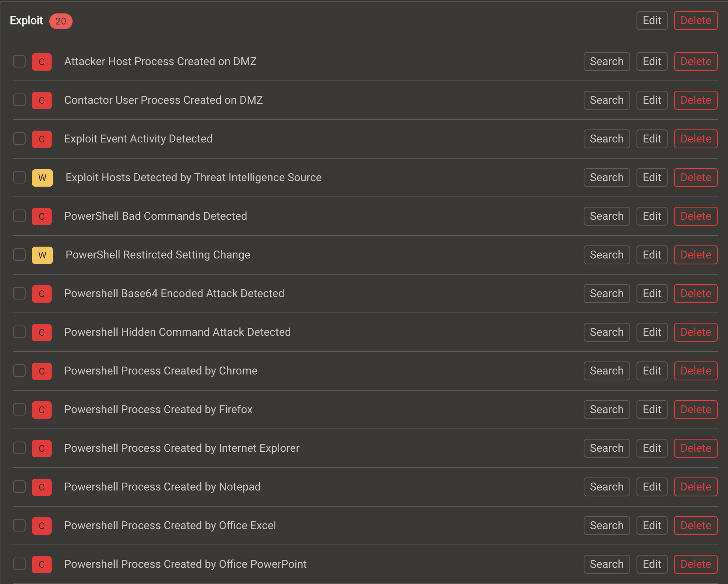The image size is (728, 584).
Task: Tick checkbox for Exploit Event Activity Detected
Action: click(x=19, y=139)
